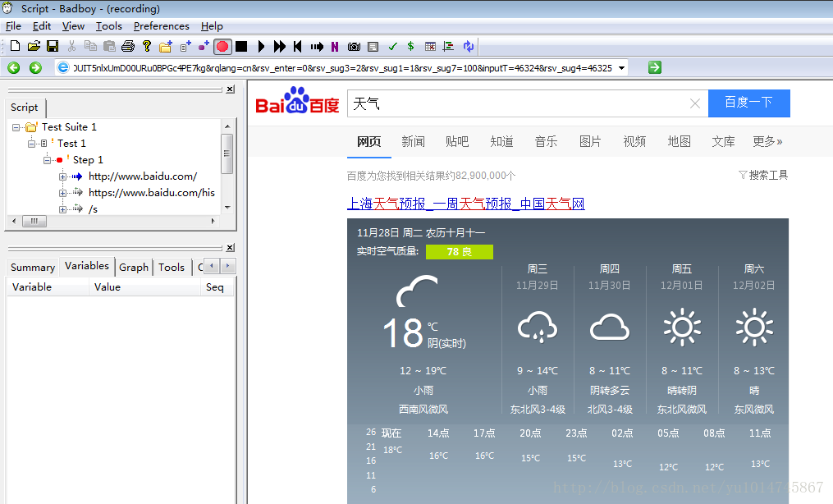Save the script using floppy icon
Image resolution: width=833 pixels, height=504 pixels.
point(53,46)
